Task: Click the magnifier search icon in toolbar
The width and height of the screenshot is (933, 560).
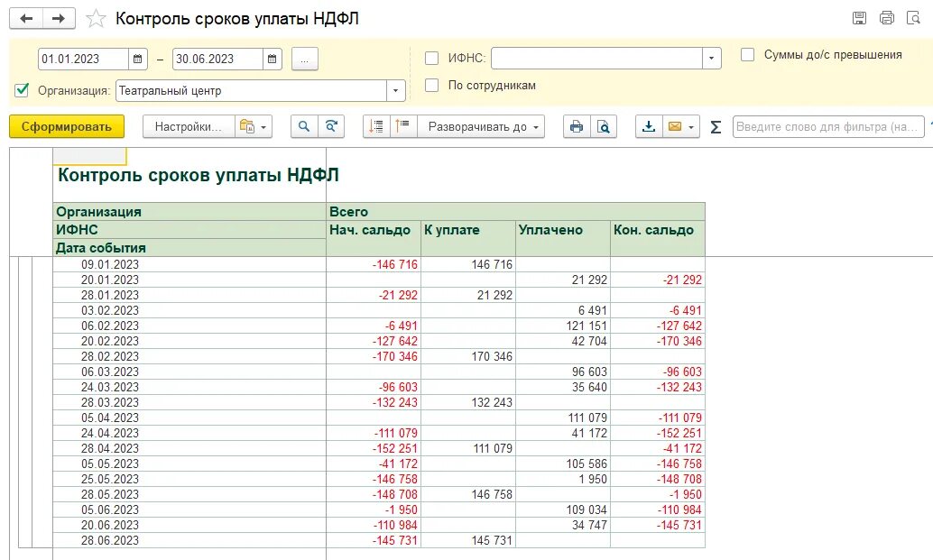Action: [304, 126]
